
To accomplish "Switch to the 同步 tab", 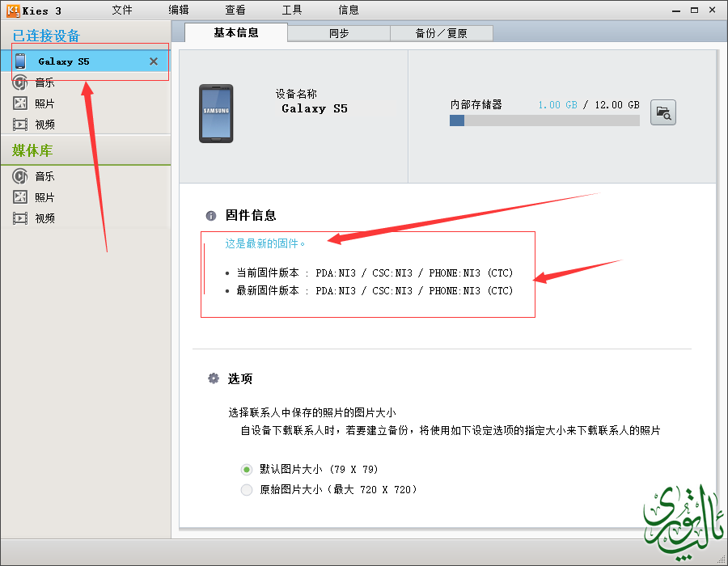I will pos(339,33).
